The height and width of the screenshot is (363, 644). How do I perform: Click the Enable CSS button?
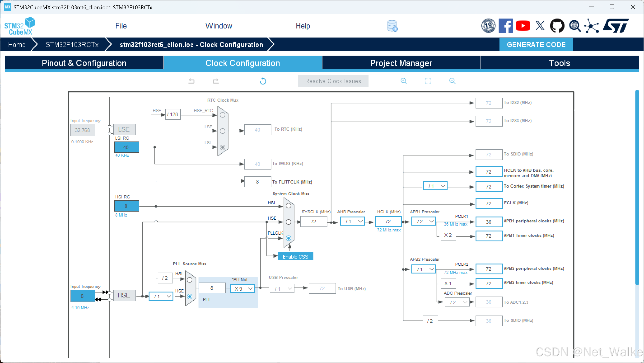tap(295, 257)
